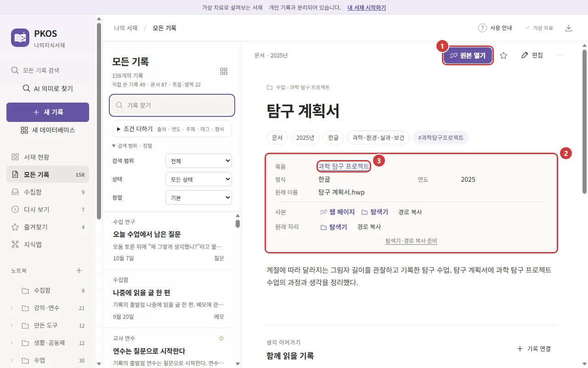Viewport: 588px width, 368px height.
Task: Expand 만든 도구 notebook folder
Action: point(12,326)
